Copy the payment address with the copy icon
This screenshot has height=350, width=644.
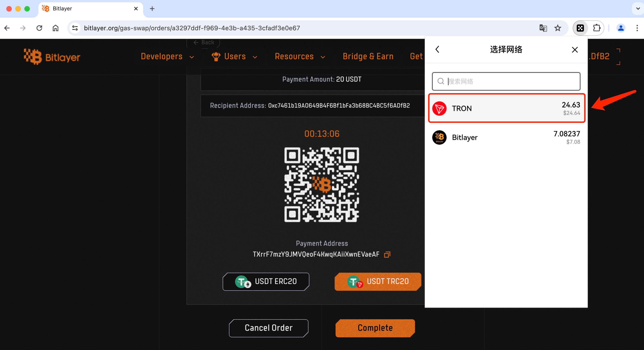[x=387, y=254]
